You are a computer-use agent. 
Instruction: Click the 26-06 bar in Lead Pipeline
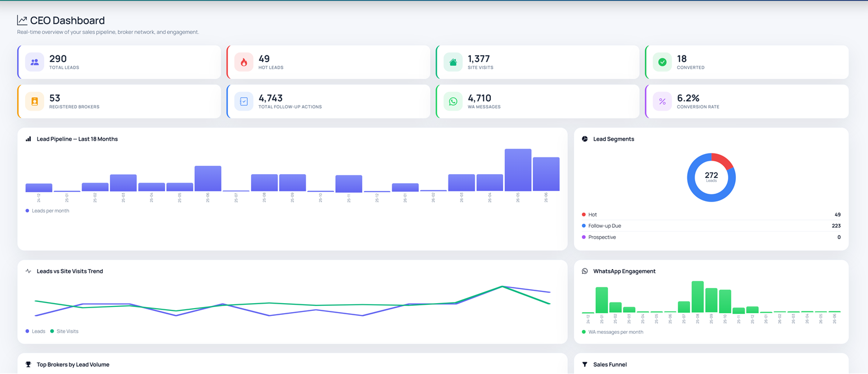[546, 174]
